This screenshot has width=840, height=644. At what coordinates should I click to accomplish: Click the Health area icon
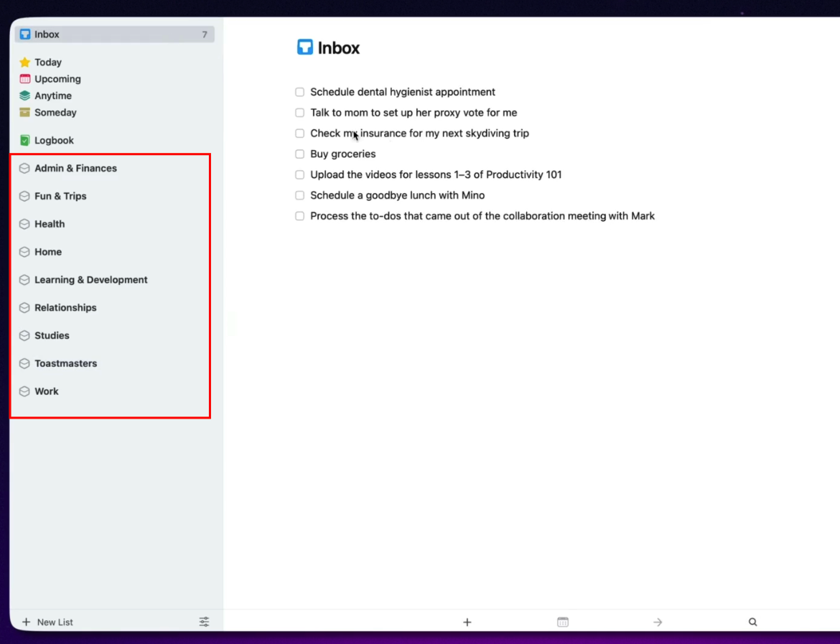coord(24,224)
